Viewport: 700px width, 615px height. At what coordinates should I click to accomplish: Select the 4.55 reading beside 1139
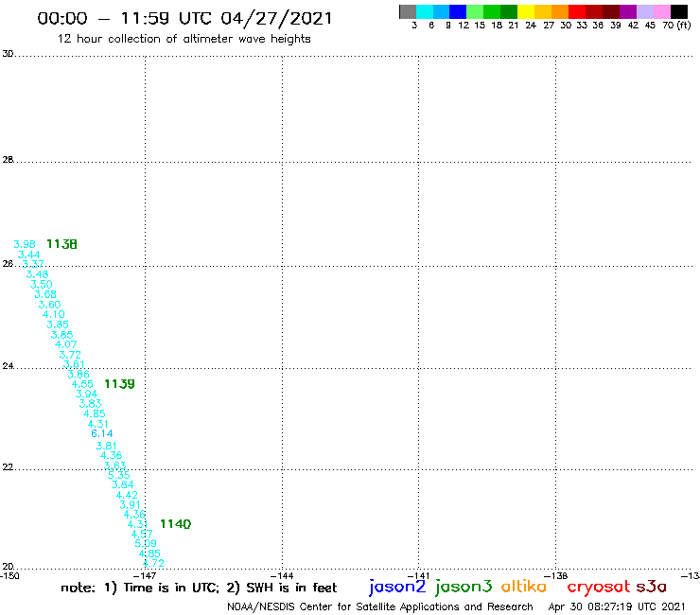click(82, 384)
